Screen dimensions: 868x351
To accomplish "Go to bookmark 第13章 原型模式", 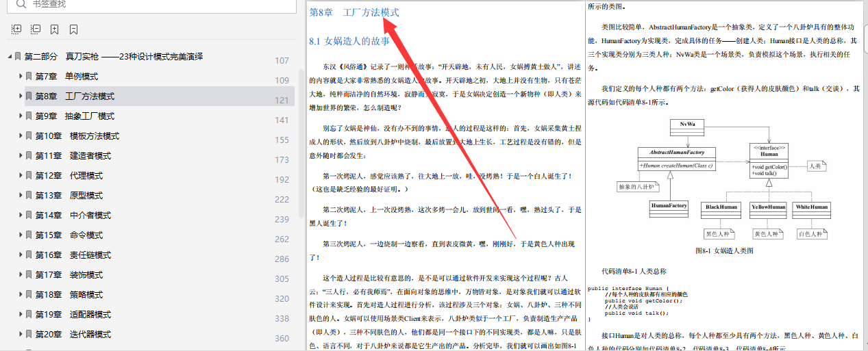I will click(69, 196).
